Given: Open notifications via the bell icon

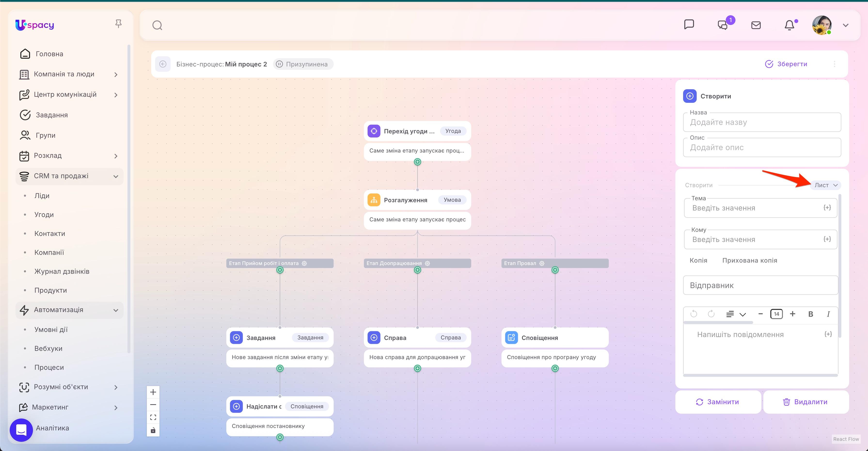Looking at the screenshot, I should click(790, 24).
